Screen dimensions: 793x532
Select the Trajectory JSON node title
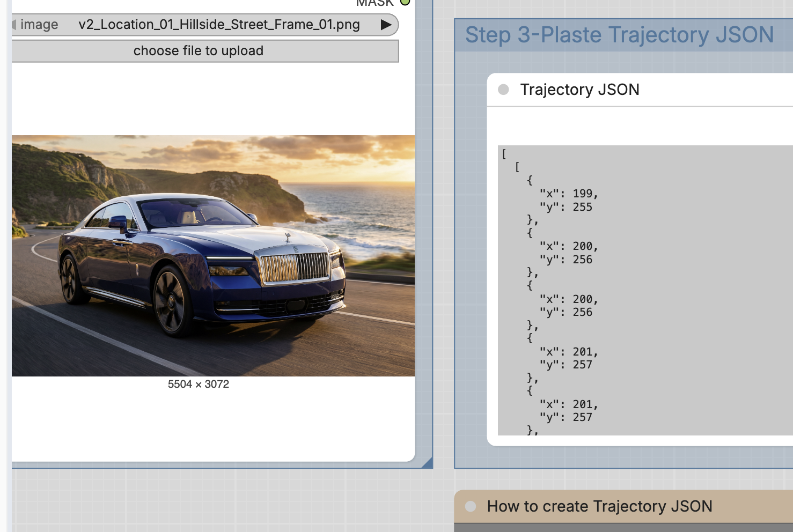pos(579,90)
